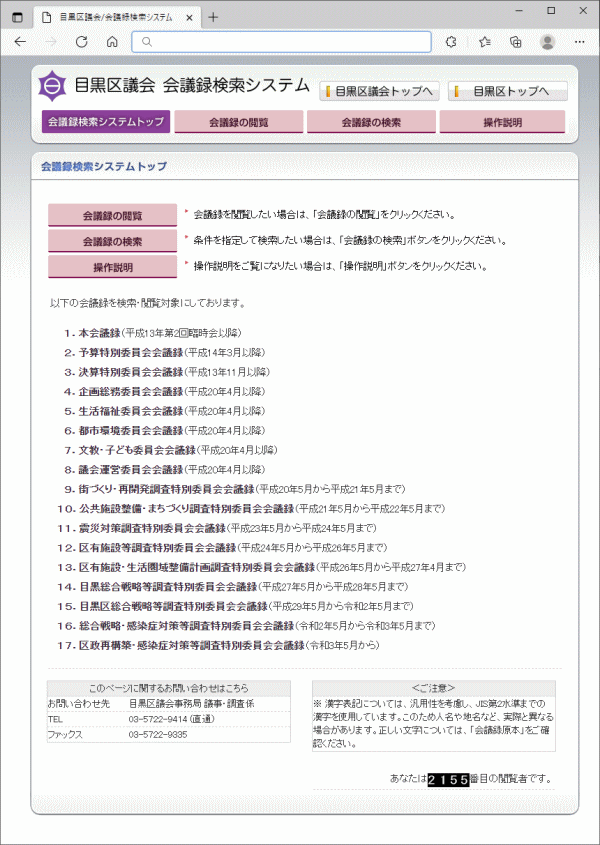This screenshot has height=845, width=600.
Task: Minimize the browser window
Action: pos(519,11)
